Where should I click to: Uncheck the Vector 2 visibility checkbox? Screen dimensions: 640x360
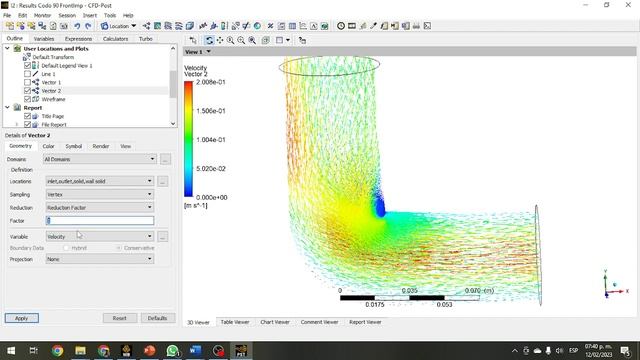pos(27,91)
